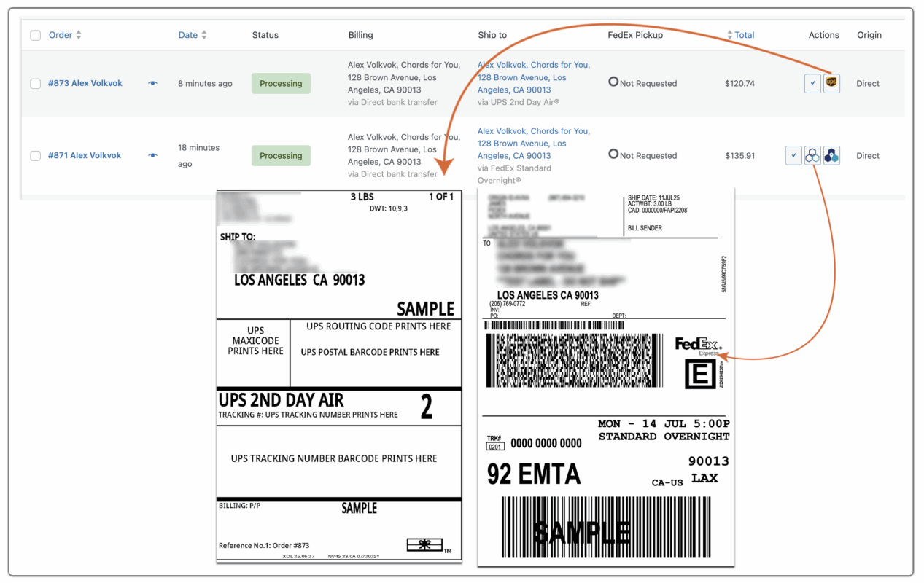Click '8 minutes ago' date cell
This screenshot has height=583, width=924.
205,83
